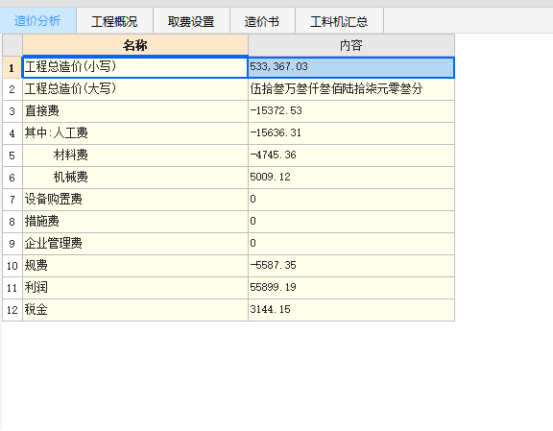Click the 名称 column header
The height and width of the screenshot is (431, 553).
click(x=135, y=45)
